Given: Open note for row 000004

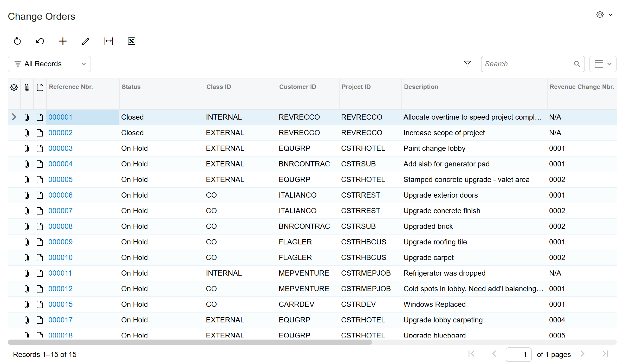Looking at the screenshot, I should [40, 164].
